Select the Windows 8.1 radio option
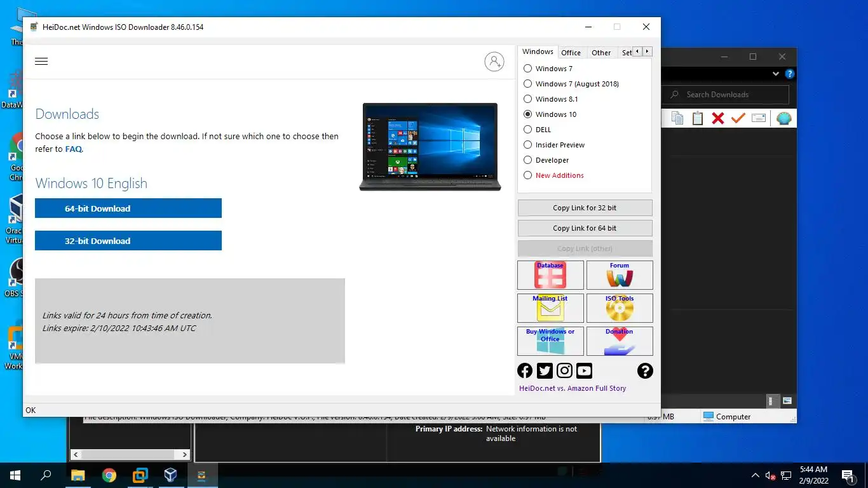The height and width of the screenshot is (488, 868). (x=550, y=99)
